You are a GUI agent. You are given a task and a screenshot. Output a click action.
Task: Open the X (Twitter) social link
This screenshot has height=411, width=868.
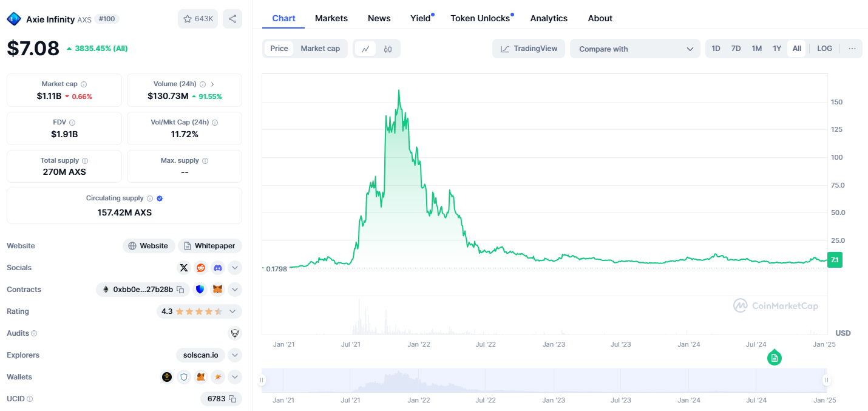tap(184, 268)
